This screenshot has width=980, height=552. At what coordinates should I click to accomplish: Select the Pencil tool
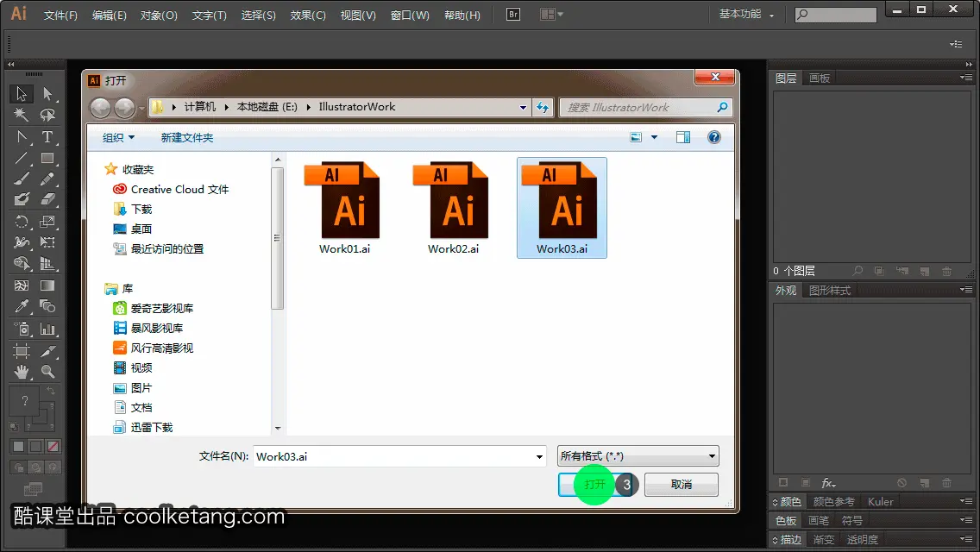[x=47, y=179]
